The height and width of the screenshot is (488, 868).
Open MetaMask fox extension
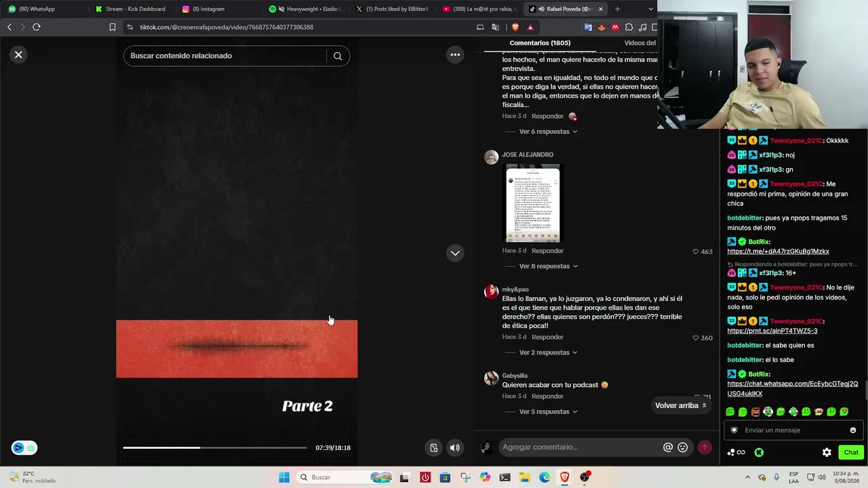click(601, 27)
